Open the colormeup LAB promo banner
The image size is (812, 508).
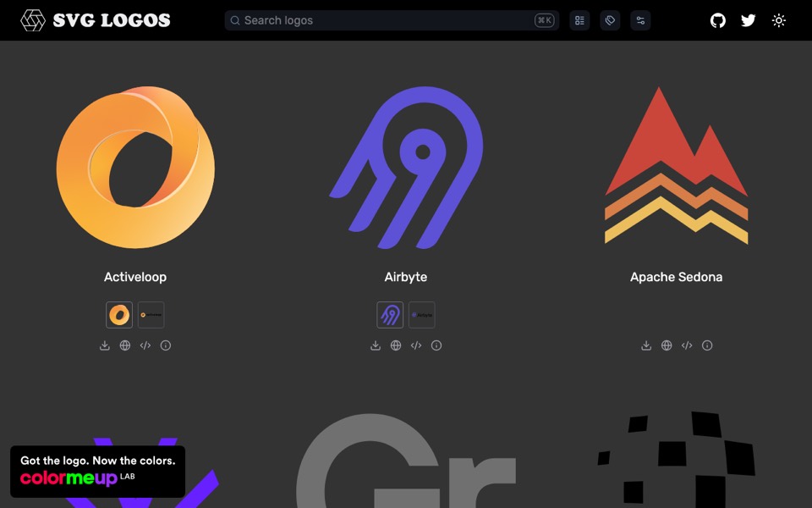tap(98, 472)
